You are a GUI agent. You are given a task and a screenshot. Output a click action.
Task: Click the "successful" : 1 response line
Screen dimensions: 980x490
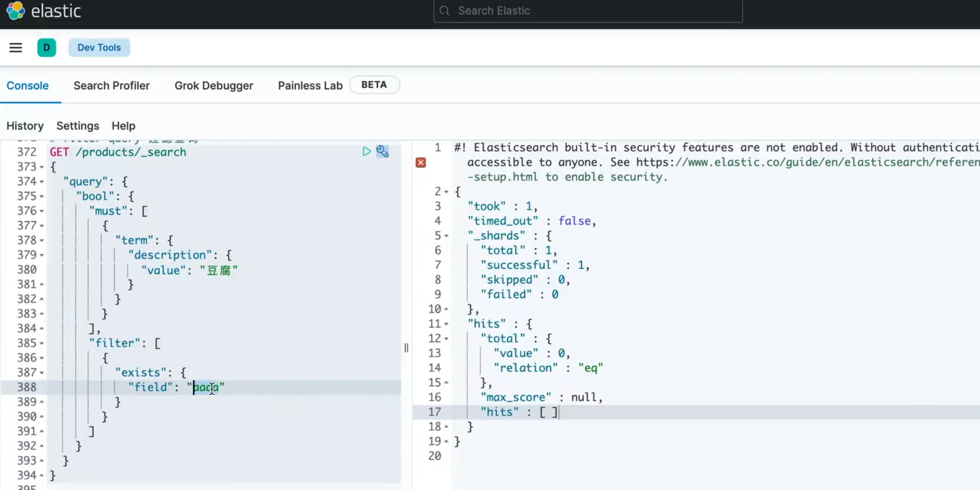point(535,265)
